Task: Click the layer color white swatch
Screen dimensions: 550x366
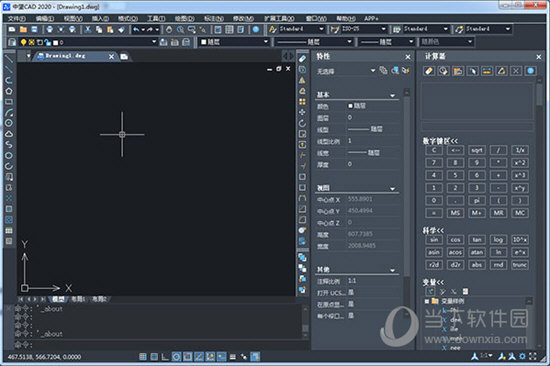Action: [x=55, y=42]
